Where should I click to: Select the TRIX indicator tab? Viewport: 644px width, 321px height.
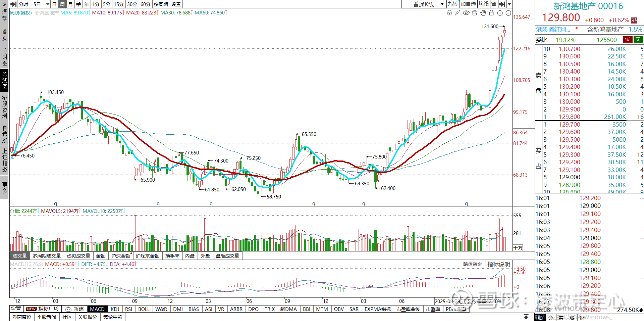[270, 309]
